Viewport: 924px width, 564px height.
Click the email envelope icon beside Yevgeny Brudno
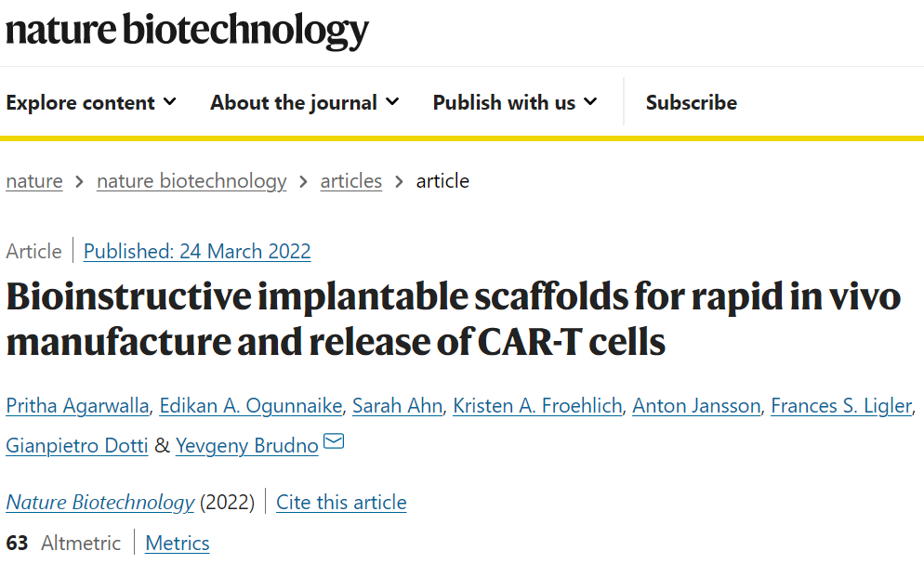(334, 441)
